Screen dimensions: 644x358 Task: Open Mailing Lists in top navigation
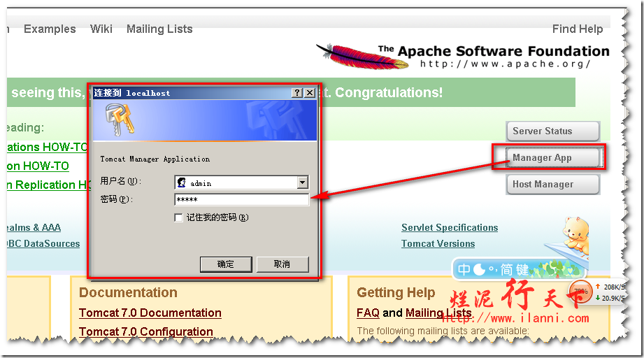(159, 29)
